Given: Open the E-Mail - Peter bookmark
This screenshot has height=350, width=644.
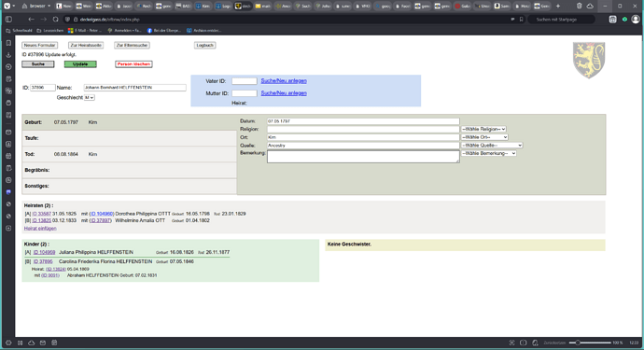Looking at the screenshot, I should pos(85,31).
